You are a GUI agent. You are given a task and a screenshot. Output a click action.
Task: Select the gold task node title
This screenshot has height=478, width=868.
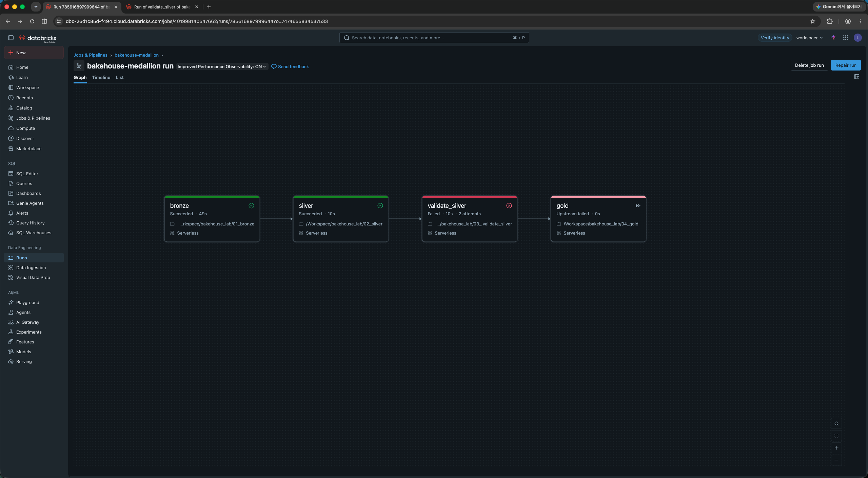(563, 205)
